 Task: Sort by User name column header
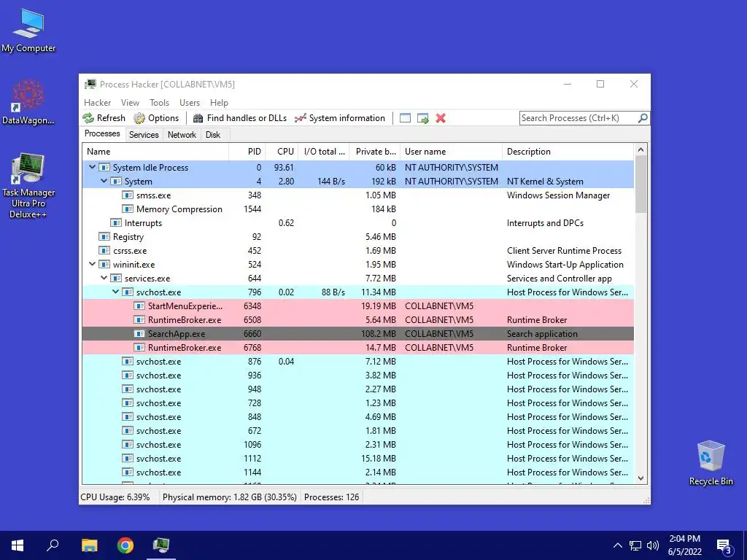(451, 152)
